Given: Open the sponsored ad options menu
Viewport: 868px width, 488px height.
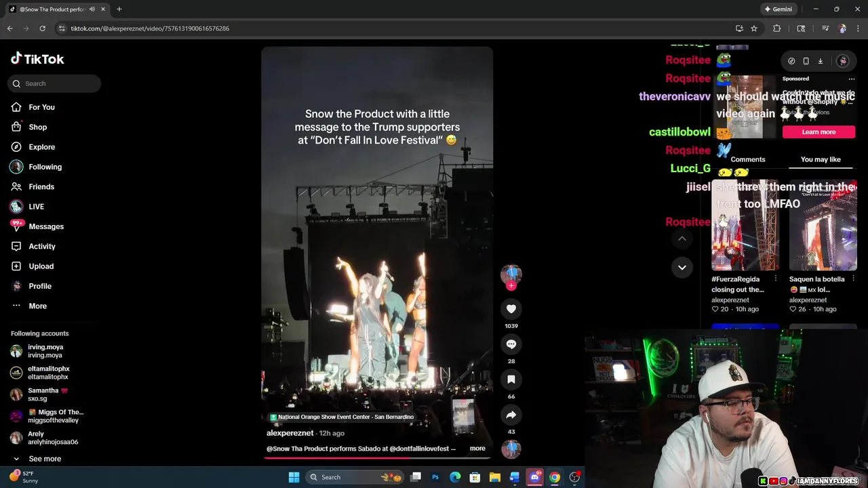Looking at the screenshot, I should click(x=852, y=79).
